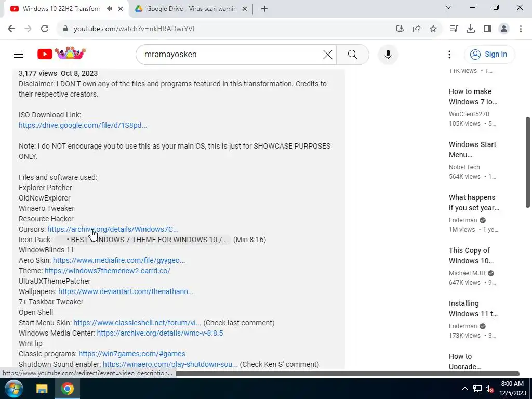Open the Google Drive ISO download link
532x399 pixels.
[83, 125]
